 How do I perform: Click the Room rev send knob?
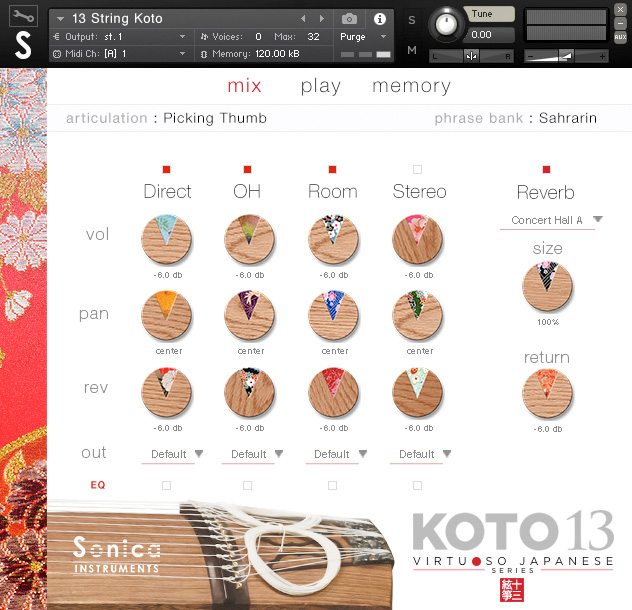(333, 392)
